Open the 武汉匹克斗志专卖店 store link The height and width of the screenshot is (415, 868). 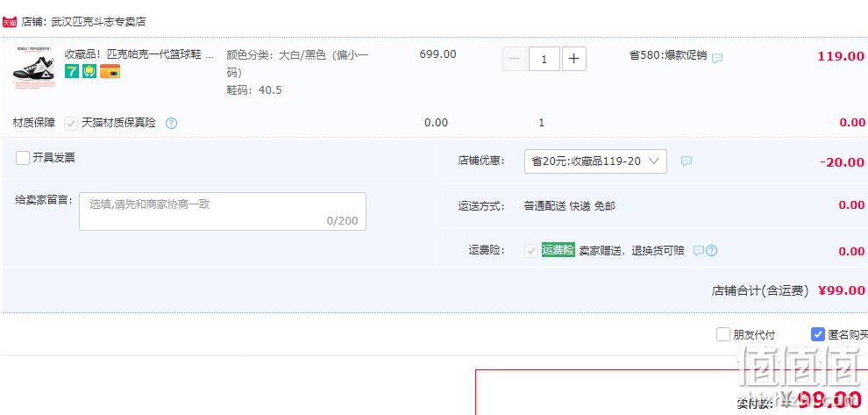point(98,22)
